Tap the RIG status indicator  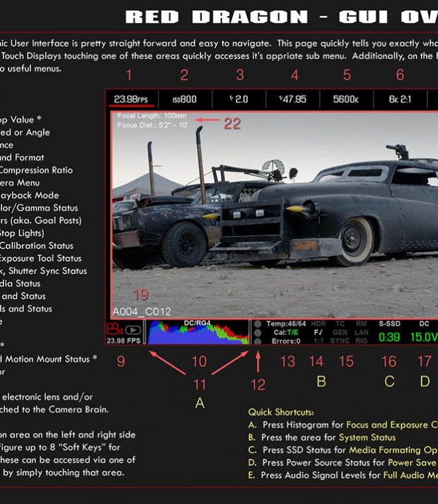click(x=362, y=341)
